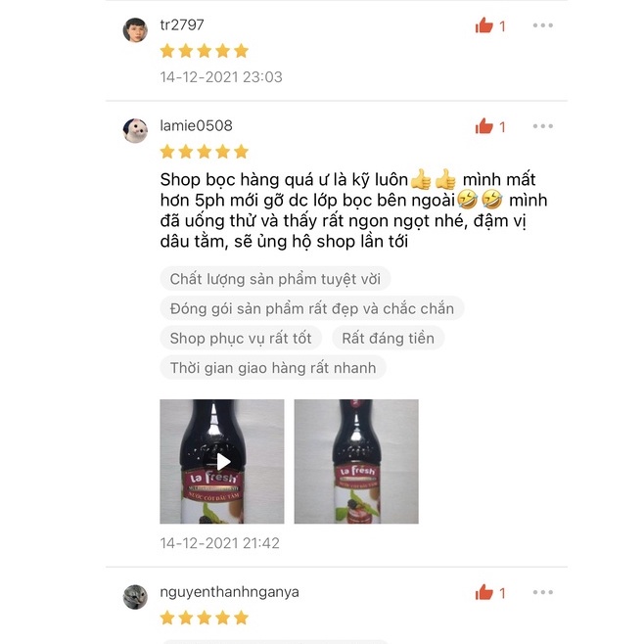Viewport: 644px width, 644px height.
Task: Open username lamie0508's profile link
Action: (196, 125)
